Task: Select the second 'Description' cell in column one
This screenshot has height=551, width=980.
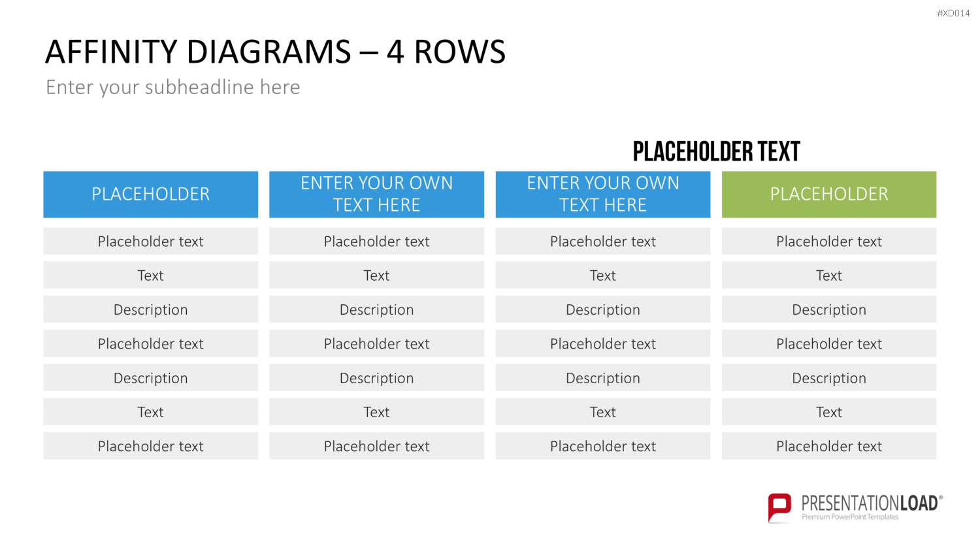Action: point(151,378)
